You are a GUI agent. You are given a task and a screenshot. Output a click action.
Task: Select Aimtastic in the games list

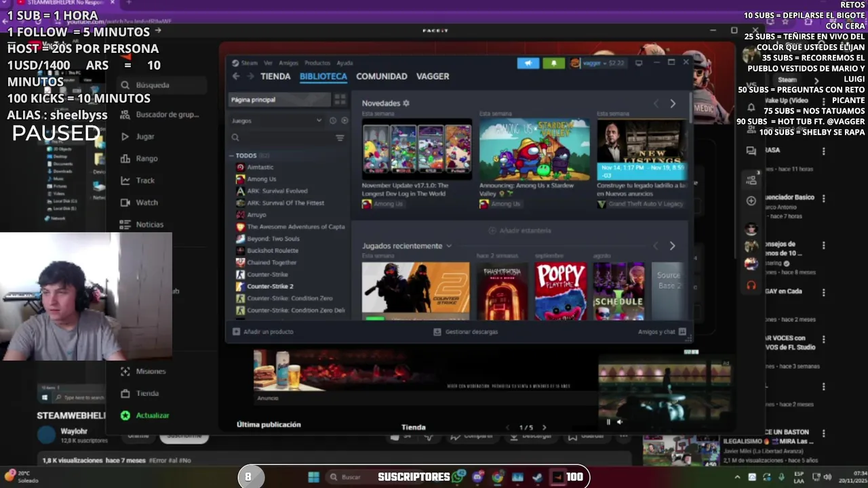tap(260, 167)
